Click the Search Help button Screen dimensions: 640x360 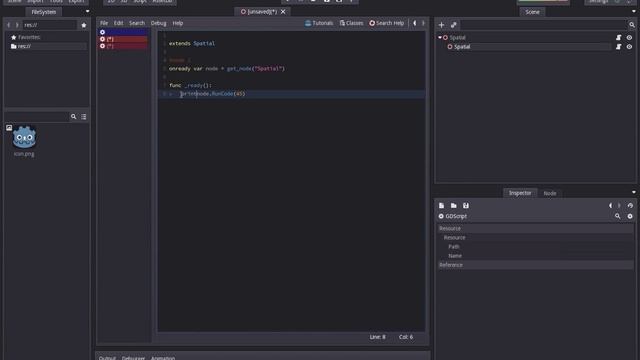387,23
